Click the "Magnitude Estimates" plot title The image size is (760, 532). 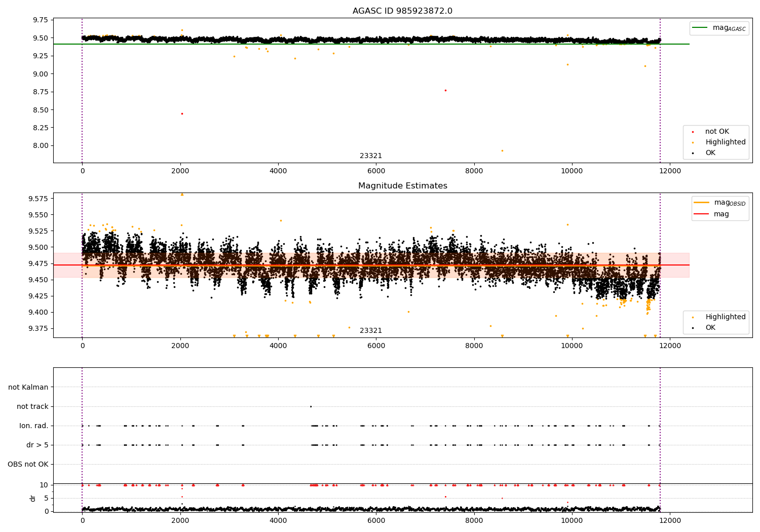pyautogui.click(x=402, y=186)
